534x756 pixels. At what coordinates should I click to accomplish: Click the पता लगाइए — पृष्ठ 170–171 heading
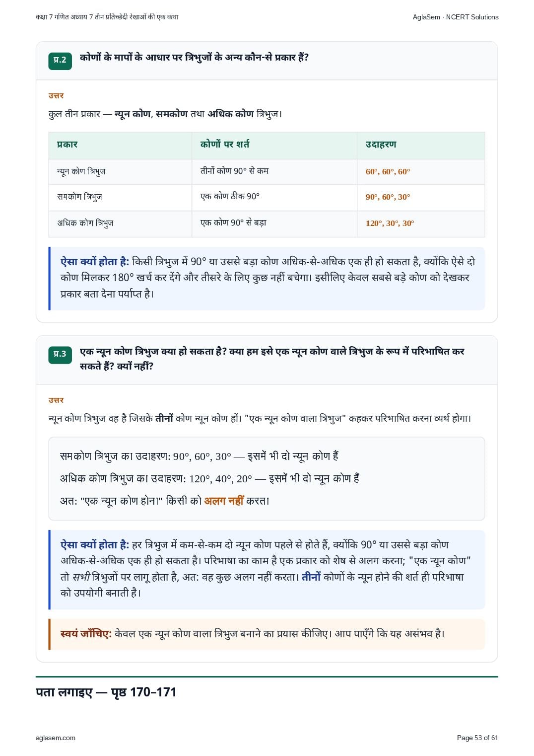click(106, 692)
